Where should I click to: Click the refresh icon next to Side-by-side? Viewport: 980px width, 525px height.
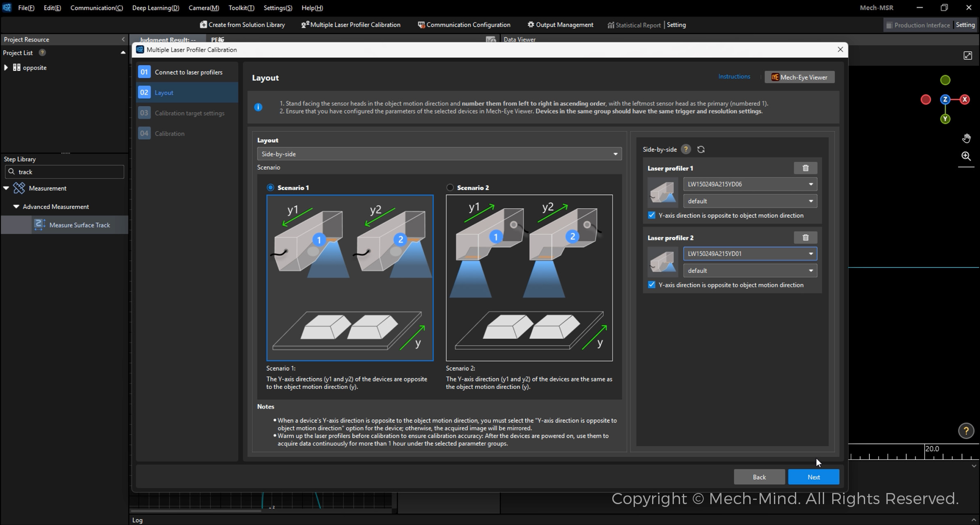(701, 149)
